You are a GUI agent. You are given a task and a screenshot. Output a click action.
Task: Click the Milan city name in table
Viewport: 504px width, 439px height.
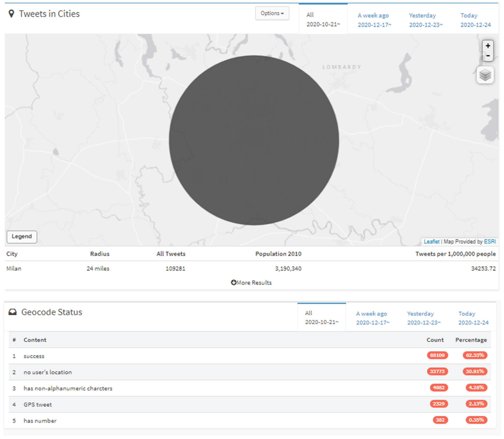pos(14,268)
